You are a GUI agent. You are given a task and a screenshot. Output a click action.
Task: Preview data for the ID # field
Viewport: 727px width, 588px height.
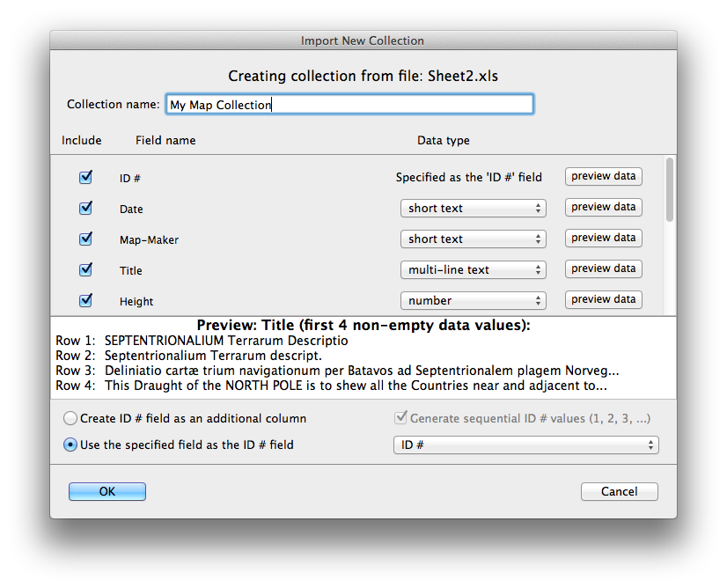(603, 176)
